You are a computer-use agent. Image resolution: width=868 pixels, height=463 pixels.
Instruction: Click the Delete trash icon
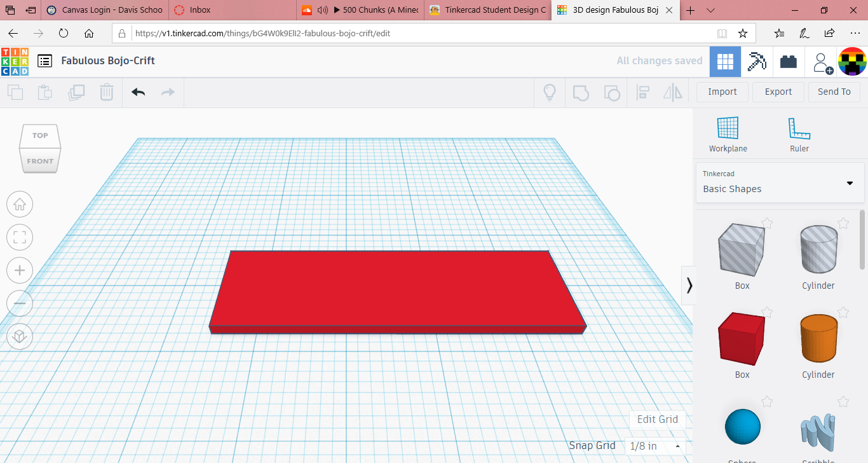(x=107, y=92)
